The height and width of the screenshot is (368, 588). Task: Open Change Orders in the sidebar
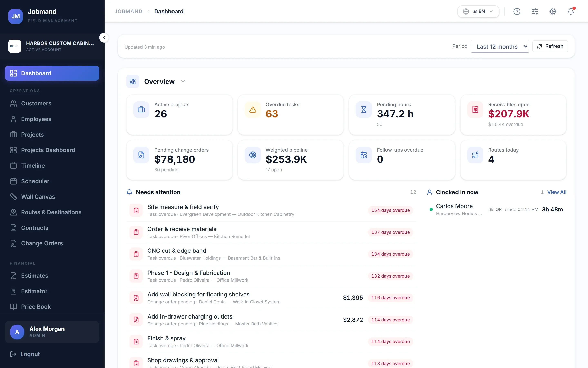pos(52,243)
